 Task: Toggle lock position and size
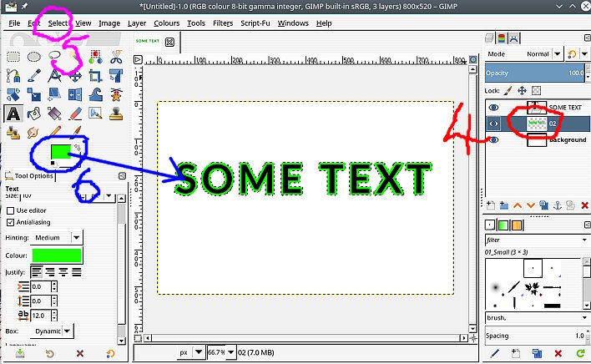522,90
